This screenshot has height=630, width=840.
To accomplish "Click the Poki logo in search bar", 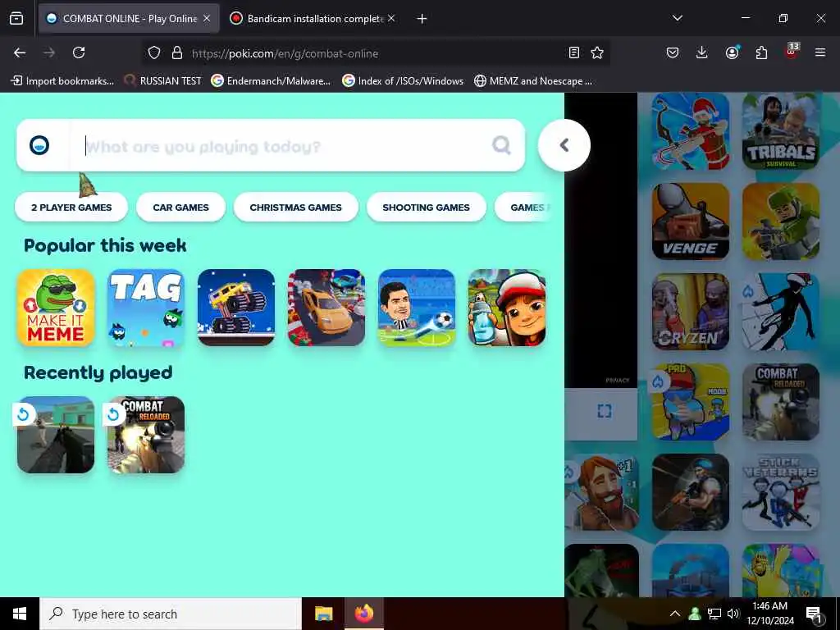I will click(39, 145).
